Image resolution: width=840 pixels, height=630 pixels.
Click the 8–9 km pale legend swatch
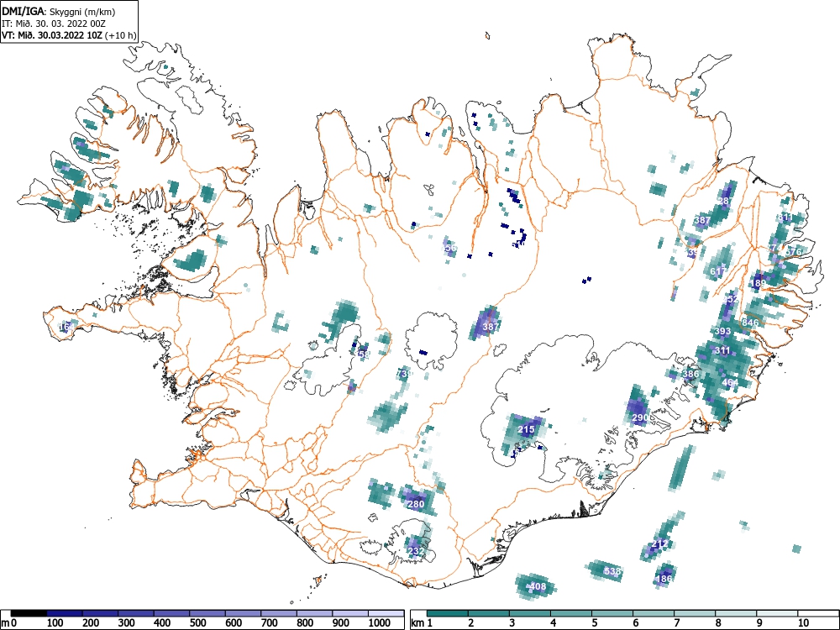click(736, 613)
